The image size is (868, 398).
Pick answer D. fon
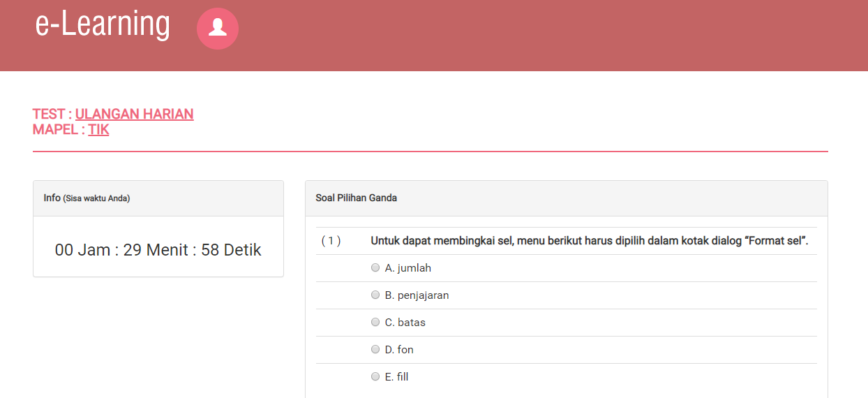coord(375,350)
